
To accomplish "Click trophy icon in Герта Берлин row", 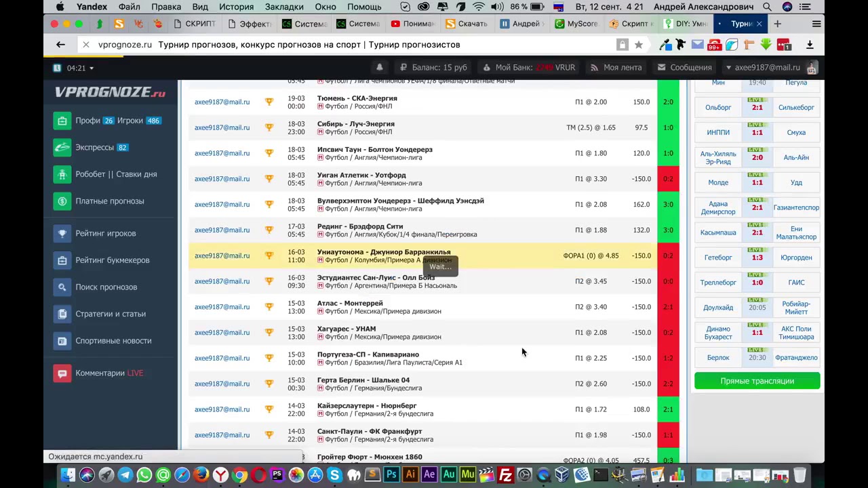I will pos(269,384).
